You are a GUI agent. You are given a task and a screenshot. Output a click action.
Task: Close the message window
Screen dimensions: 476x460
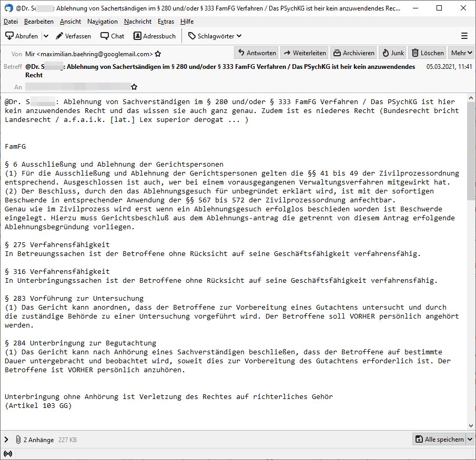(463, 8)
